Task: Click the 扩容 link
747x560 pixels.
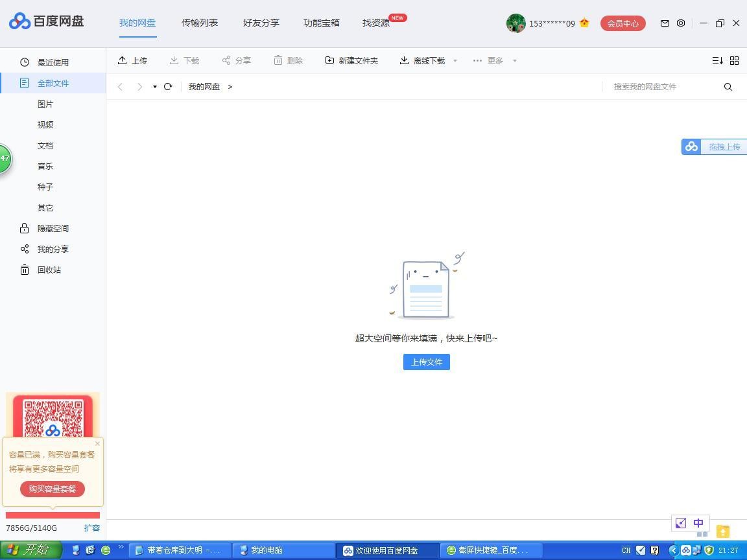Action: (x=92, y=528)
